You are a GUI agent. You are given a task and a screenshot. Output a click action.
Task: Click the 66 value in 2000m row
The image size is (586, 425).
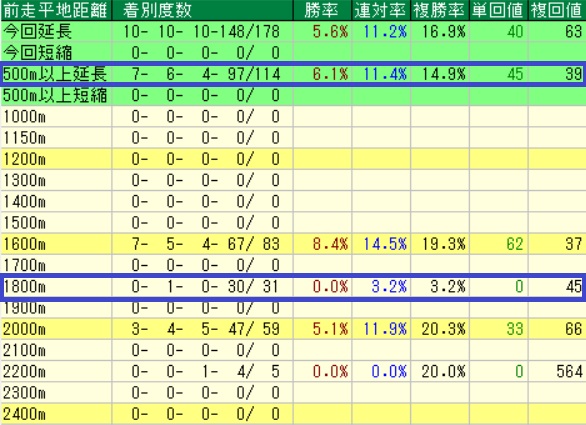574,329
